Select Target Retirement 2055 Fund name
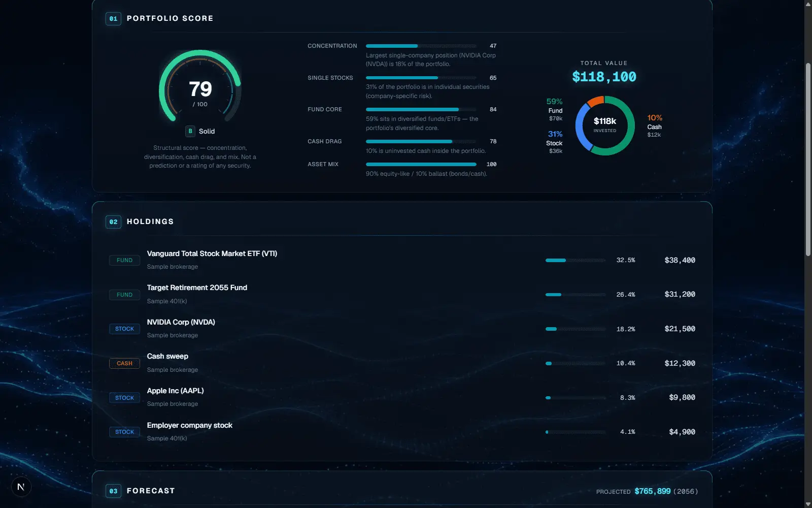Image resolution: width=812 pixels, height=508 pixels. [197, 288]
